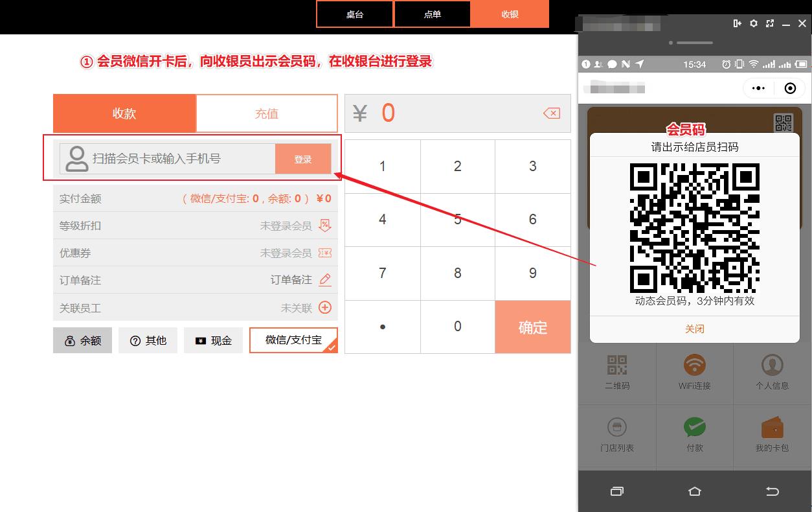Tap keypad number 0

pos(458,327)
